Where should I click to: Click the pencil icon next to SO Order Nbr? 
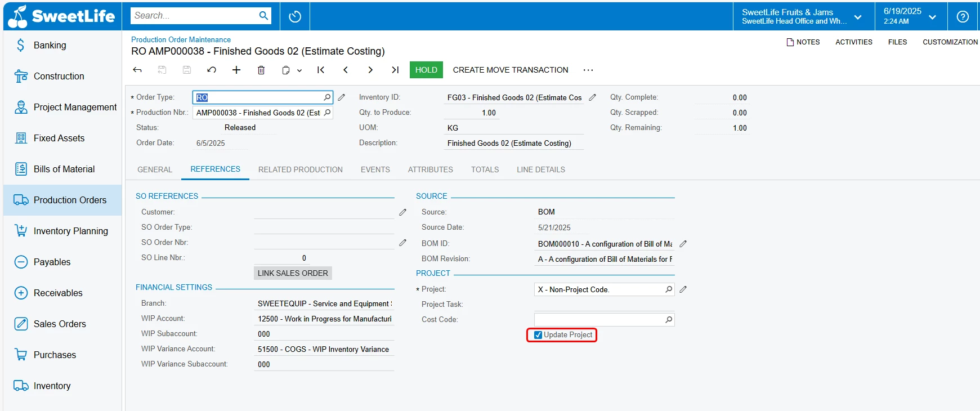click(402, 243)
